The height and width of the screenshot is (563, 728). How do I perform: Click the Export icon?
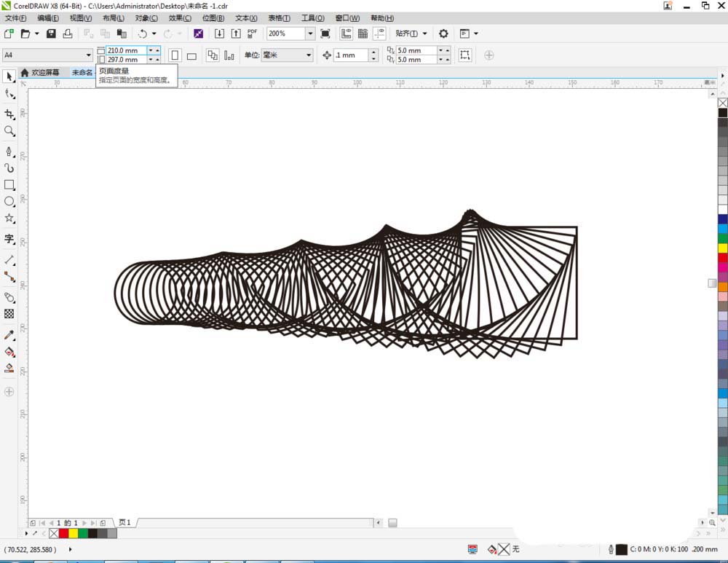pyautogui.click(x=236, y=34)
